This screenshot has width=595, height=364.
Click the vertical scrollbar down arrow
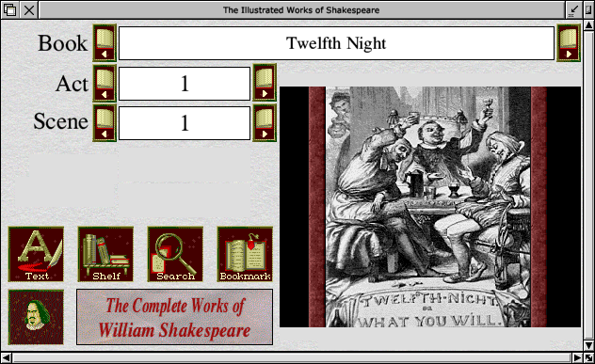[x=589, y=345]
